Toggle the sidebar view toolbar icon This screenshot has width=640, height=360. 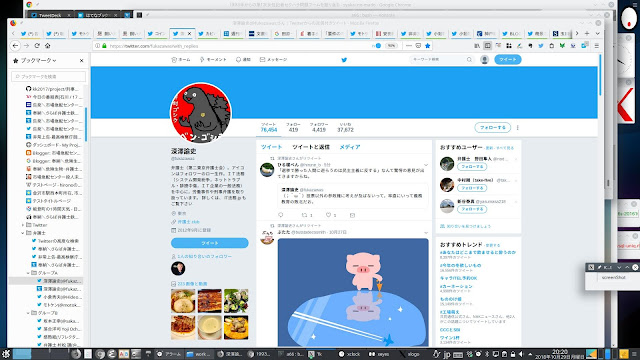click(x=487, y=46)
